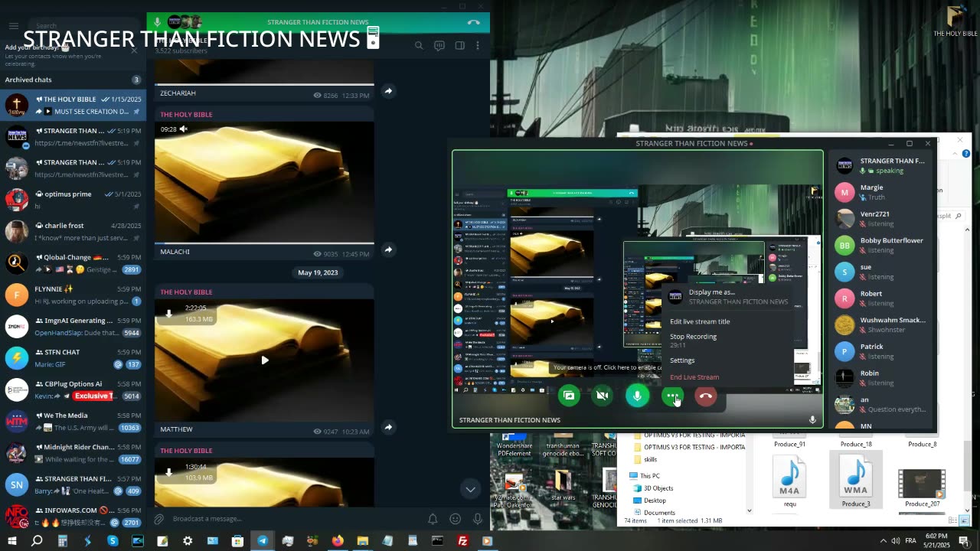
Task: Unmute the MALACHI video sound
Action: 183,129
